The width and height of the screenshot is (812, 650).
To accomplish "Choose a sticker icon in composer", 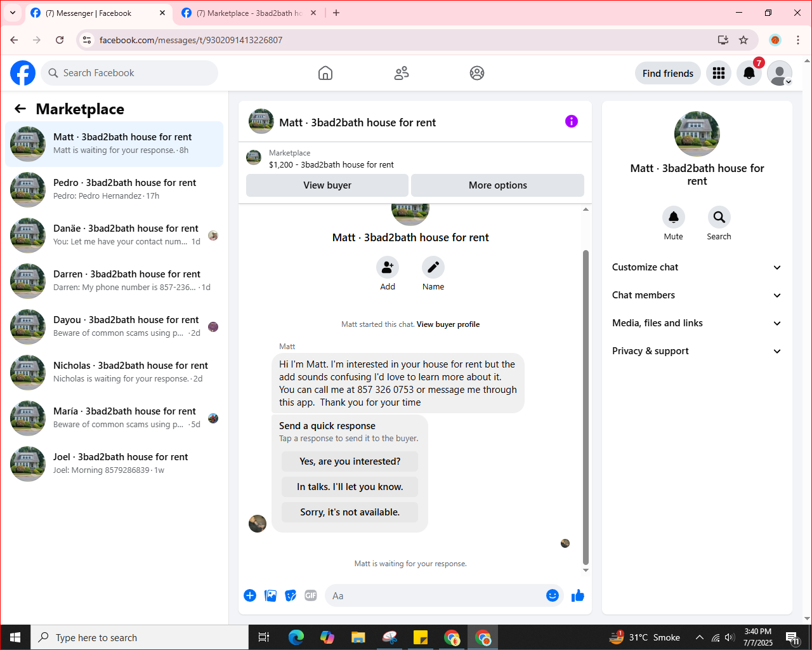I will (x=291, y=595).
